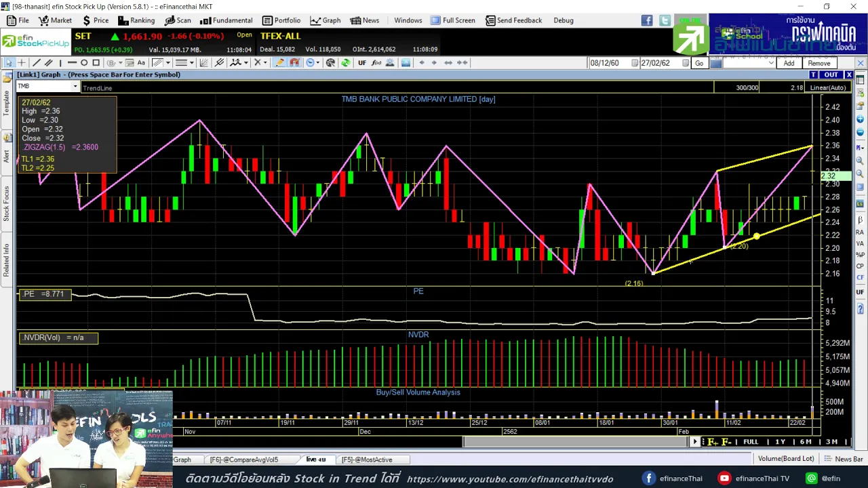Open the Portfolio menu
This screenshot has width=868, height=488.
(281, 20)
